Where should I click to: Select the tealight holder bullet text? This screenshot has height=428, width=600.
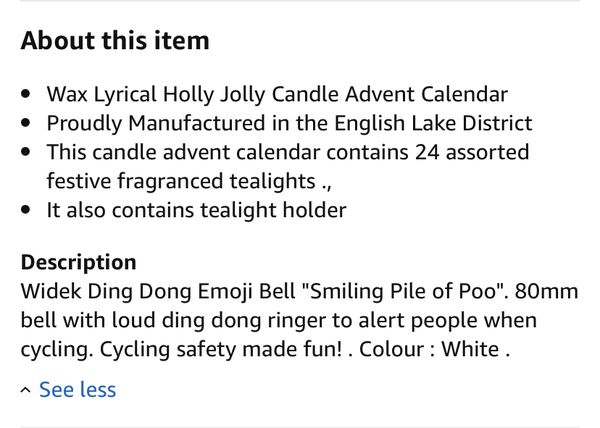(x=196, y=211)
